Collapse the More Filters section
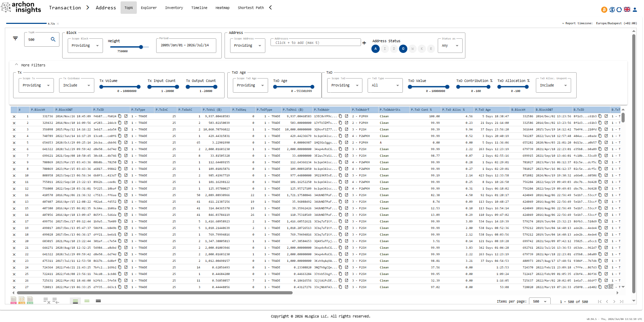The width and height of the screenshot is (644, 322). click(x=16, y=65)
